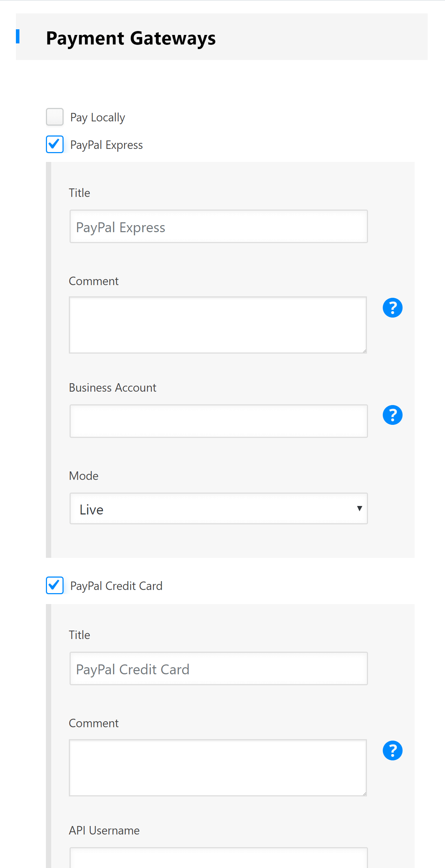Grab the PayPal Express Comment resize handle
Image resolution: width=445 pixels, height=868 pixels.
click(364, 351)
